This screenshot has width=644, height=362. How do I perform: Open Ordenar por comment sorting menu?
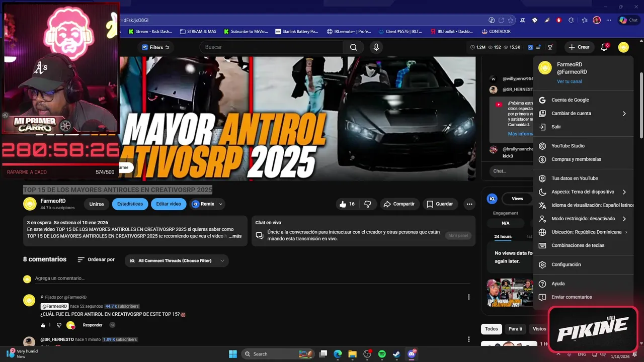pos(96,260)
